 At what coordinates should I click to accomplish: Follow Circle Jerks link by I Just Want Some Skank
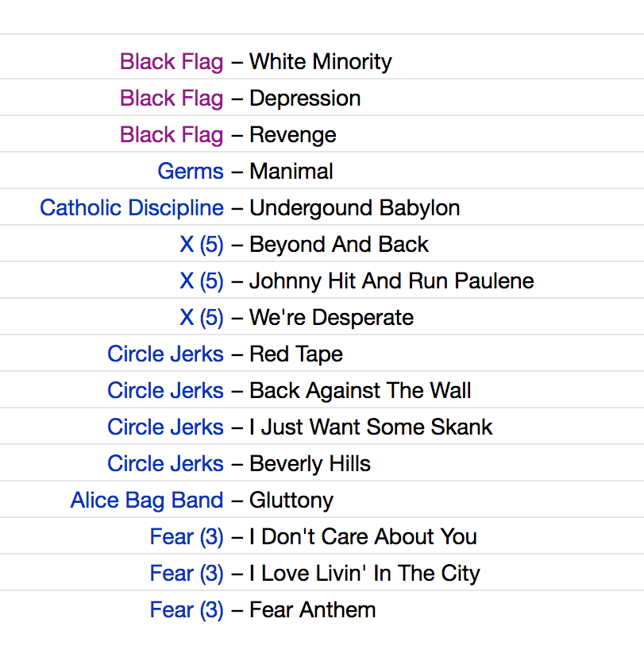click(166, 427)
